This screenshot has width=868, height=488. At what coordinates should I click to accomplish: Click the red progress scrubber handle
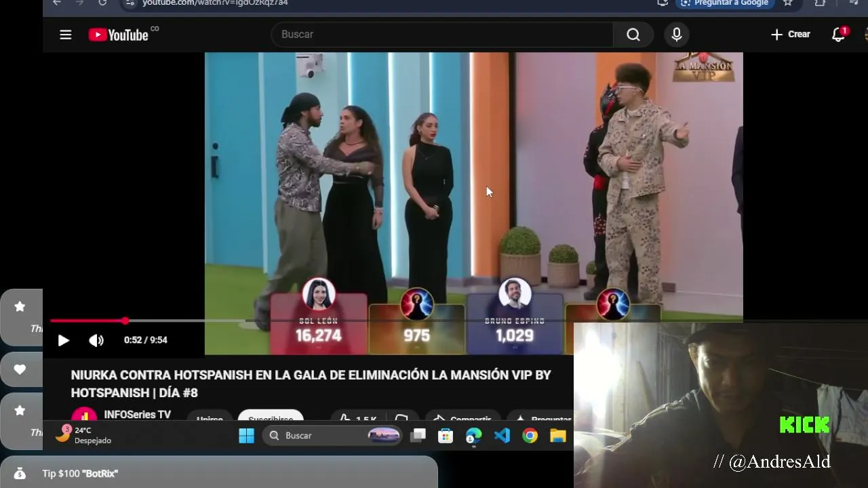[125, 321]
